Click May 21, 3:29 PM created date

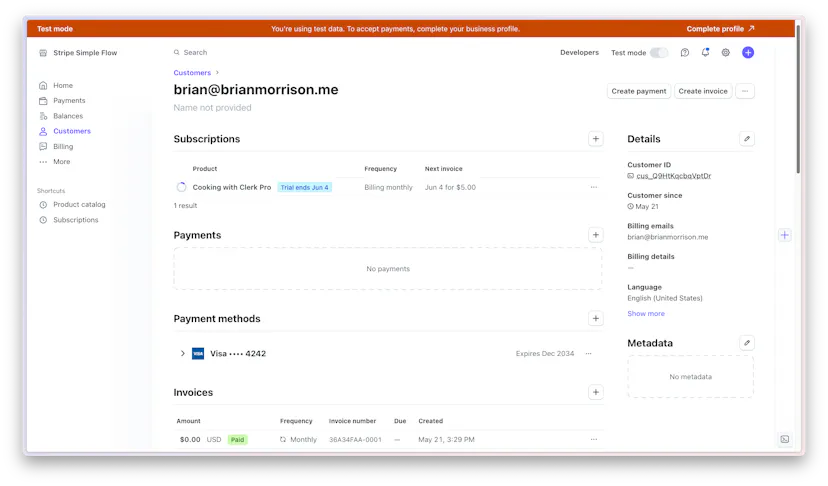pyautogui.click(x=446, y=440)
